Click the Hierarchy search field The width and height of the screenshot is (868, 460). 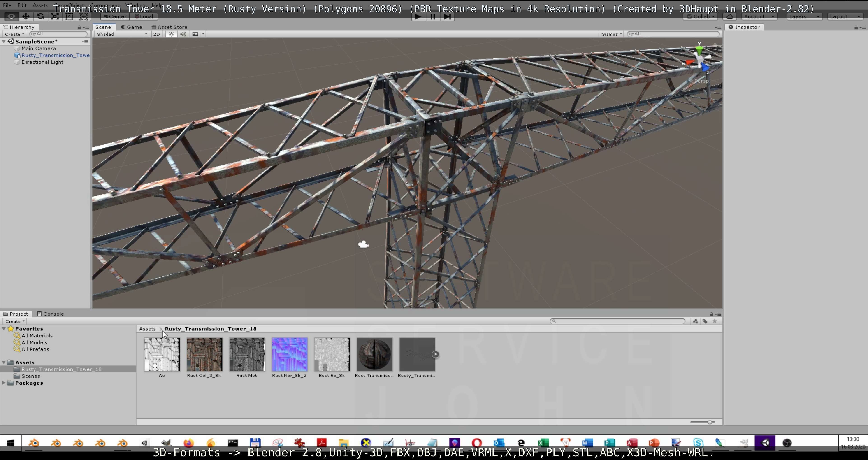tap(59, 34)
